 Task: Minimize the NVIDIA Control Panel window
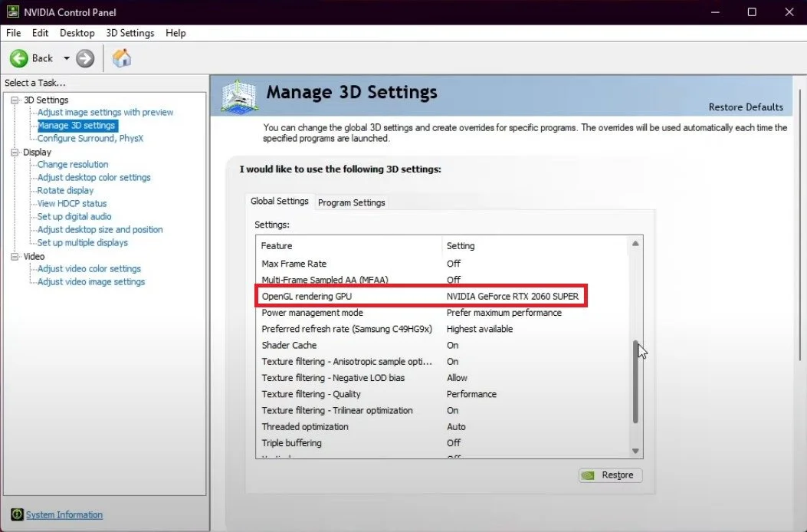(715, 11)
